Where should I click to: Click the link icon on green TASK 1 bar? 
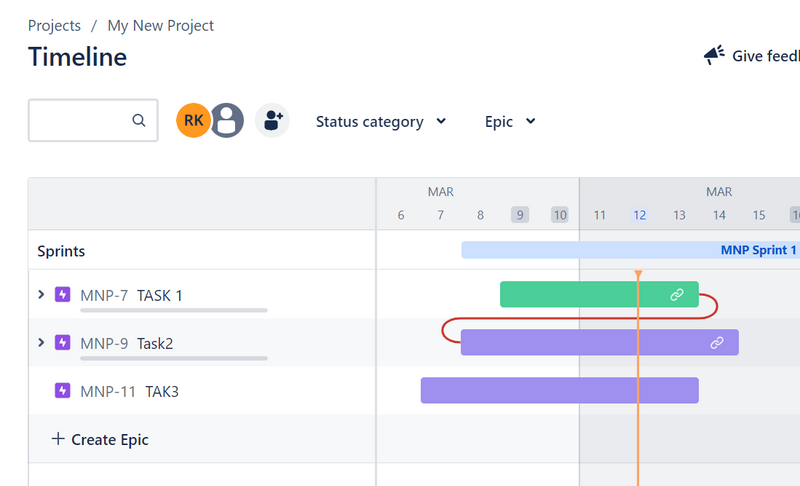point(677,294)
